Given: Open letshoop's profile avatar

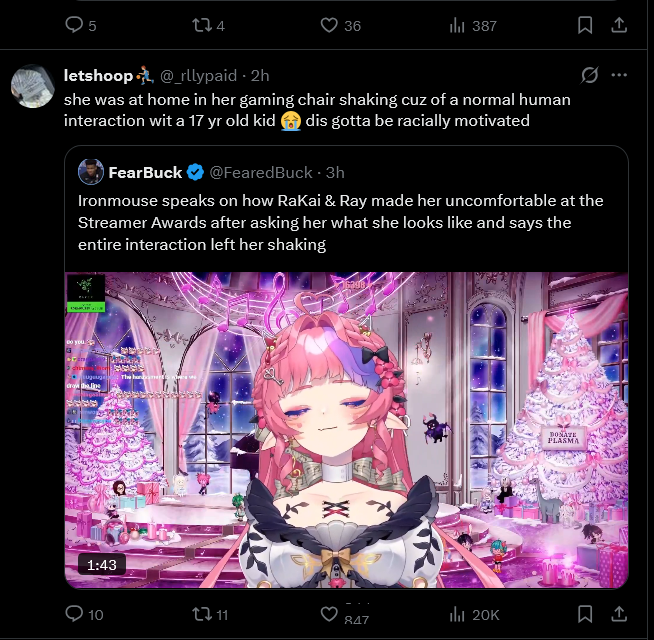Looking at the screenshot, I should [x=33, y=86].
